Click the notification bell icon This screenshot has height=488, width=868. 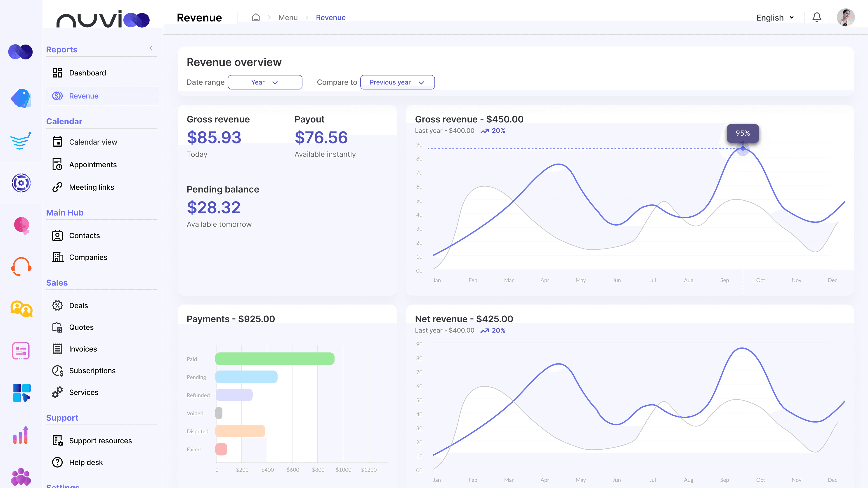pyautogui.click(x=816, y=18)
